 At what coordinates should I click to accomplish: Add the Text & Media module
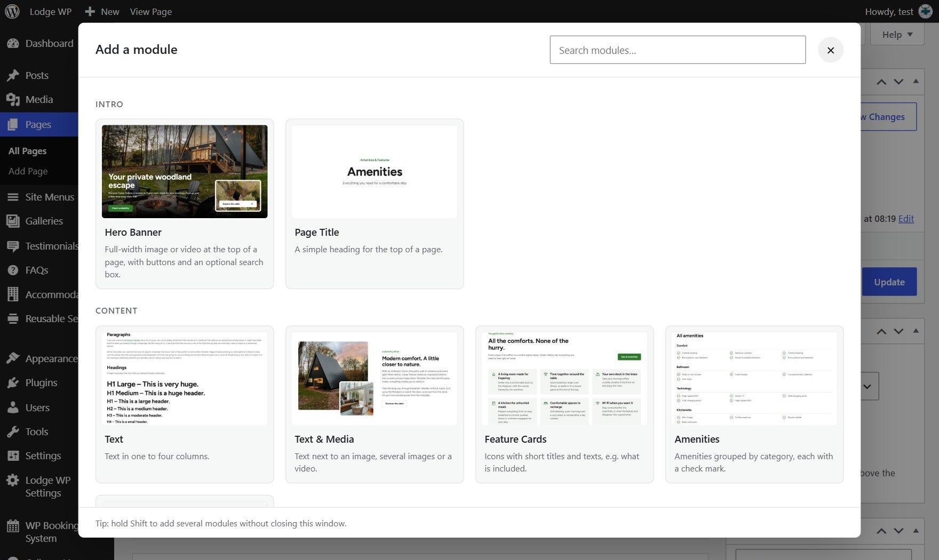(x=375, y=405)
